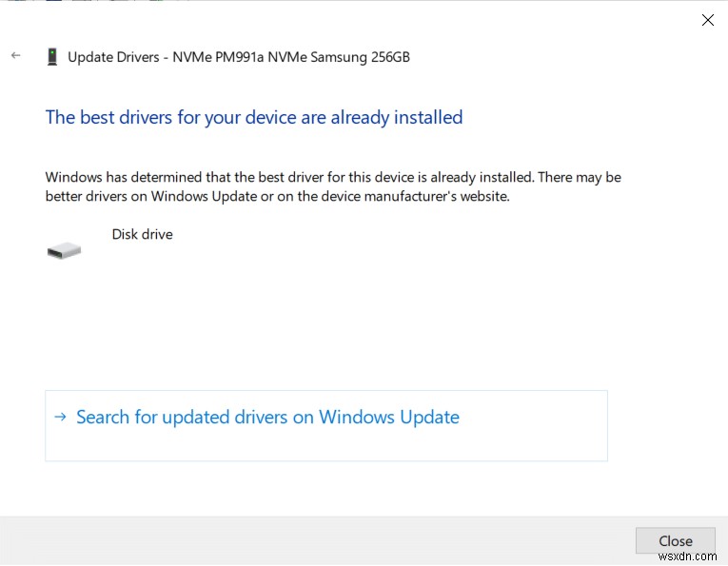Click the gray Disk drive icon
Screen dimensions: 728x566
pyautogui.click(x=64, y=250)
